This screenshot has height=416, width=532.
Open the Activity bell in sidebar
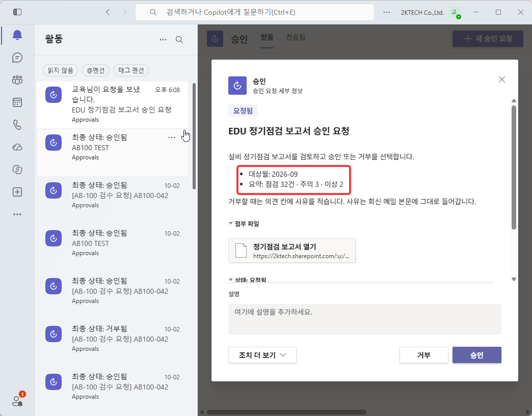tap(17, 35)
